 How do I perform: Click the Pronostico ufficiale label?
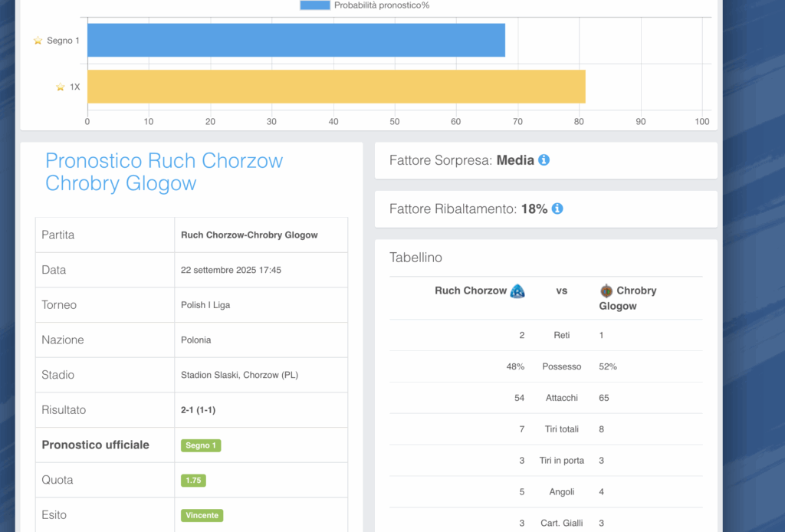coord(95,445)
